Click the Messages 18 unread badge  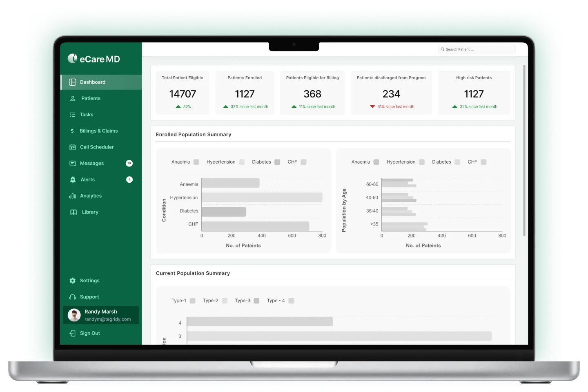[129, 163]
